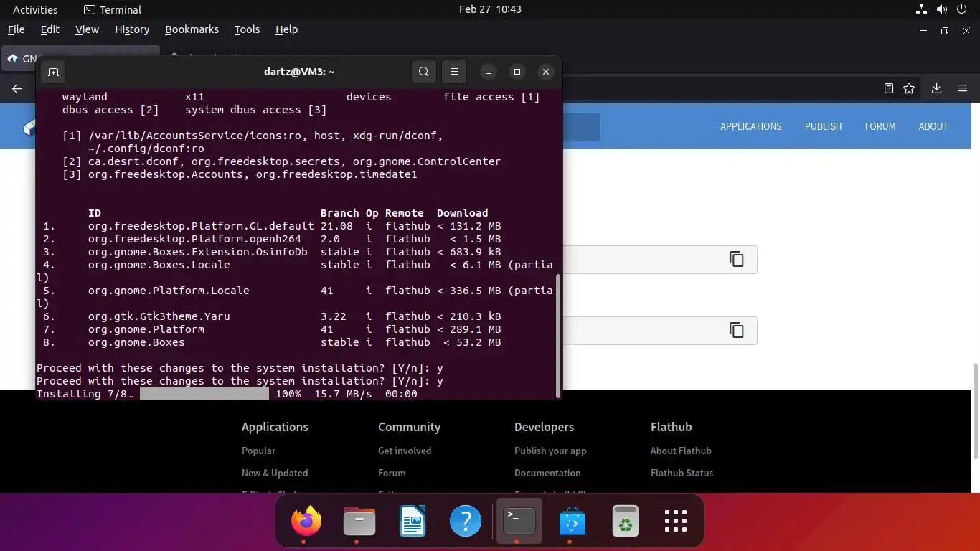Open Software store from dock
The image size is (980, 551).
572,521
